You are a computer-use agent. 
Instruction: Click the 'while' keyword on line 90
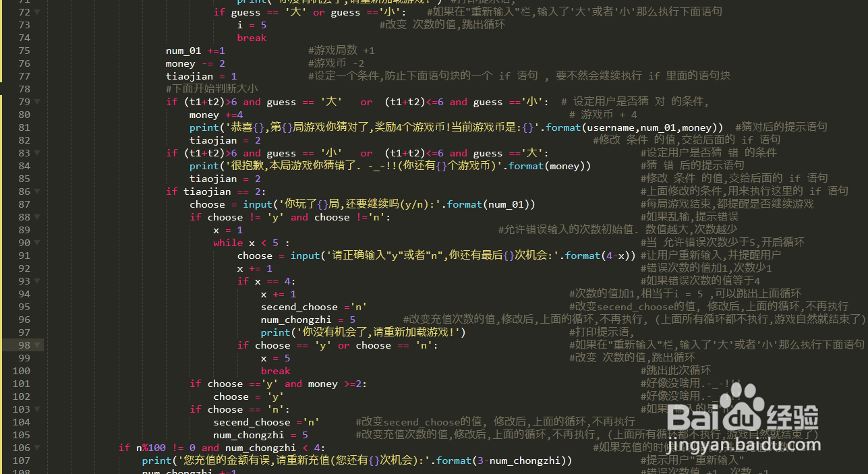tap(228, 243)
